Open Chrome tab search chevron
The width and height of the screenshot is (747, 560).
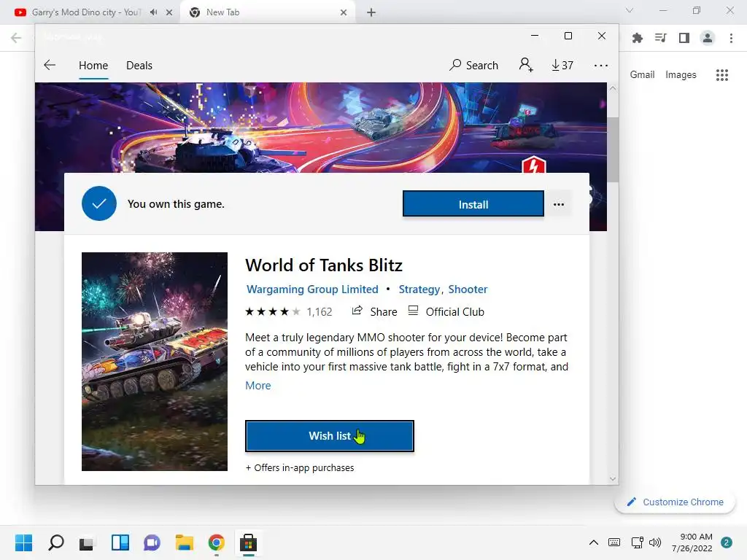point(630,10)
